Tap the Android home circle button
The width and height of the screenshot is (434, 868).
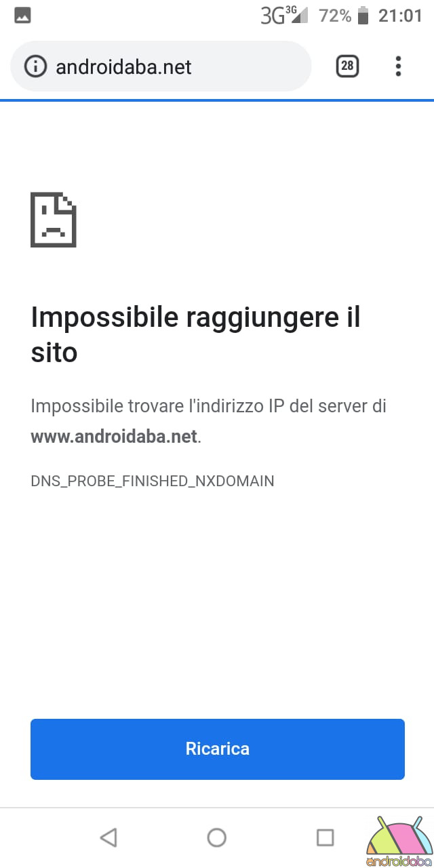point(217,837)
